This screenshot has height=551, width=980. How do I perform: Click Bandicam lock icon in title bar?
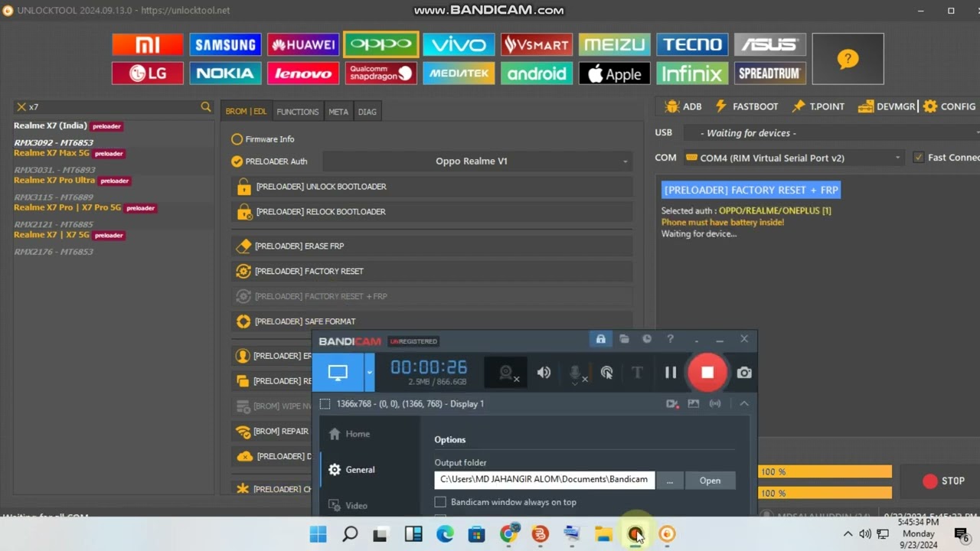click(x=600, y=339)
